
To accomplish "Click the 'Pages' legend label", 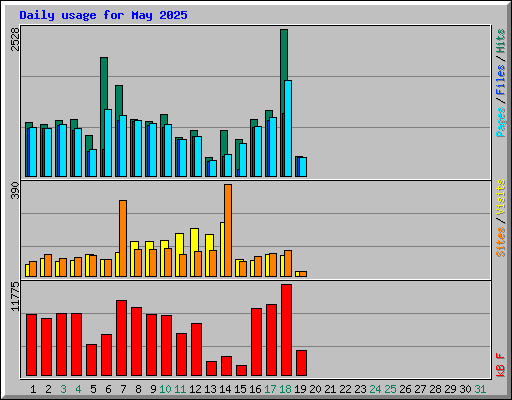I will coord(501,122).
